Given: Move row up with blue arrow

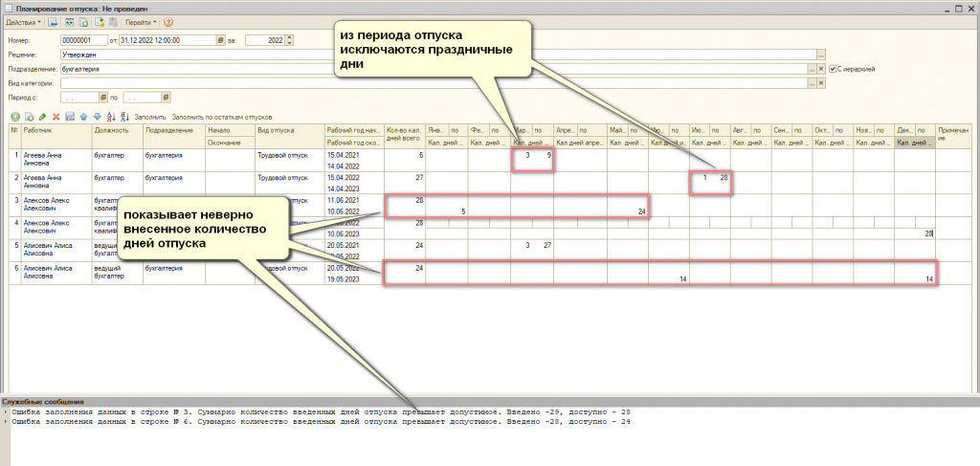Looking at the screenshot, I should [x=83, y=116].
